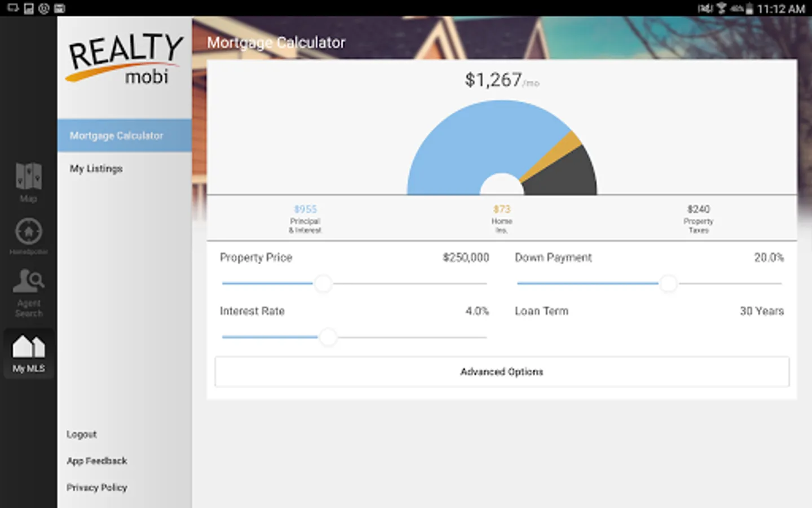Tap the 11:12 AM clock
The width and height of the screenshot is (812, 508).
(x=781, y=8)
